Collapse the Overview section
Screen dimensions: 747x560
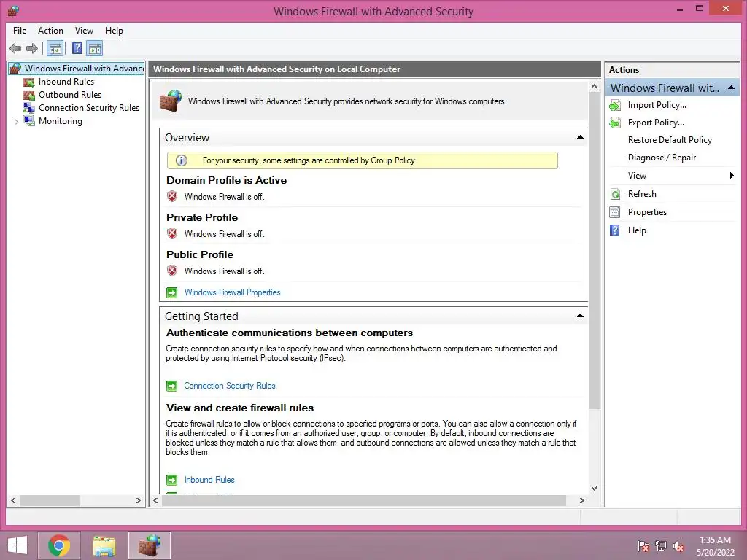tap(580, 137)
